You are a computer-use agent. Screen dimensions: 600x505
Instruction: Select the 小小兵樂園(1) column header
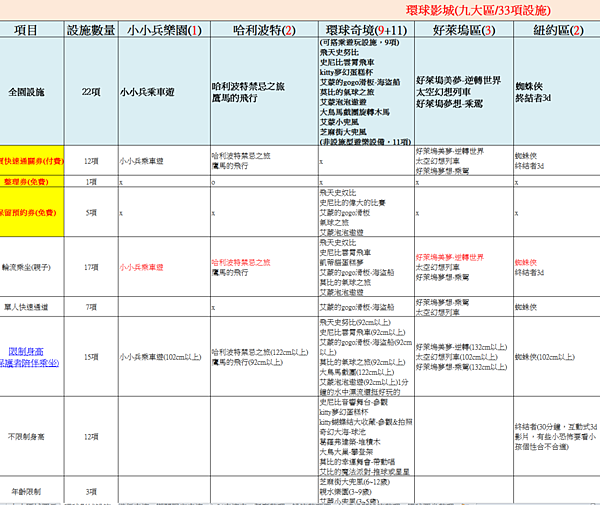tap(165, 30)
